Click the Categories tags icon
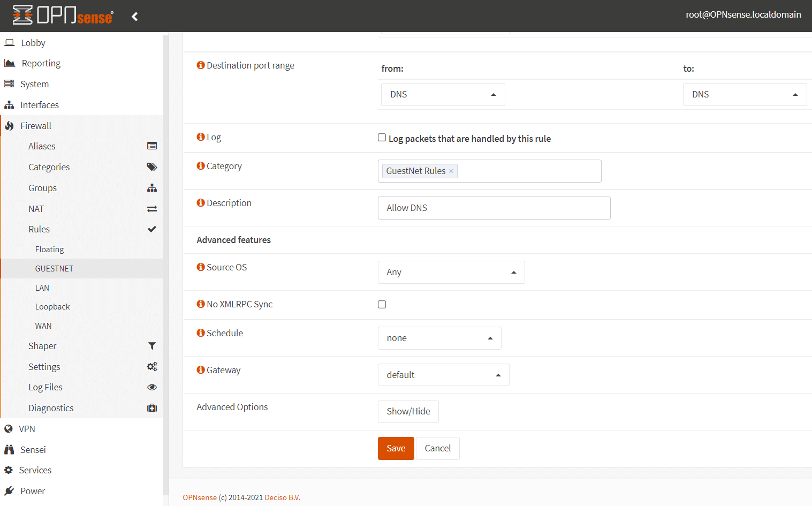 152,167
